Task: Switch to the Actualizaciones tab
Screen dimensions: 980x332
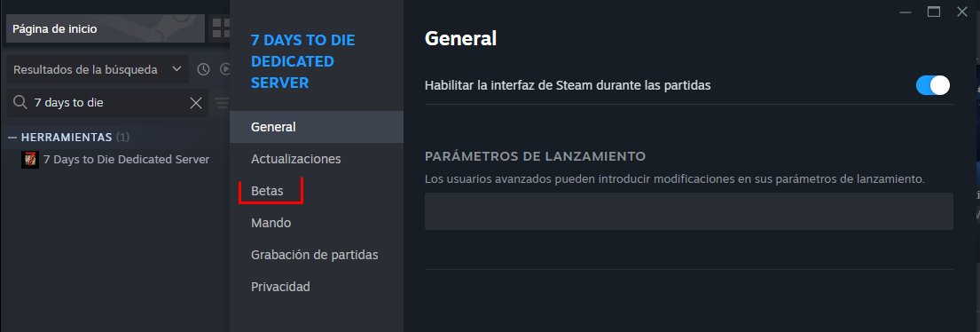Action: (295, 159)
